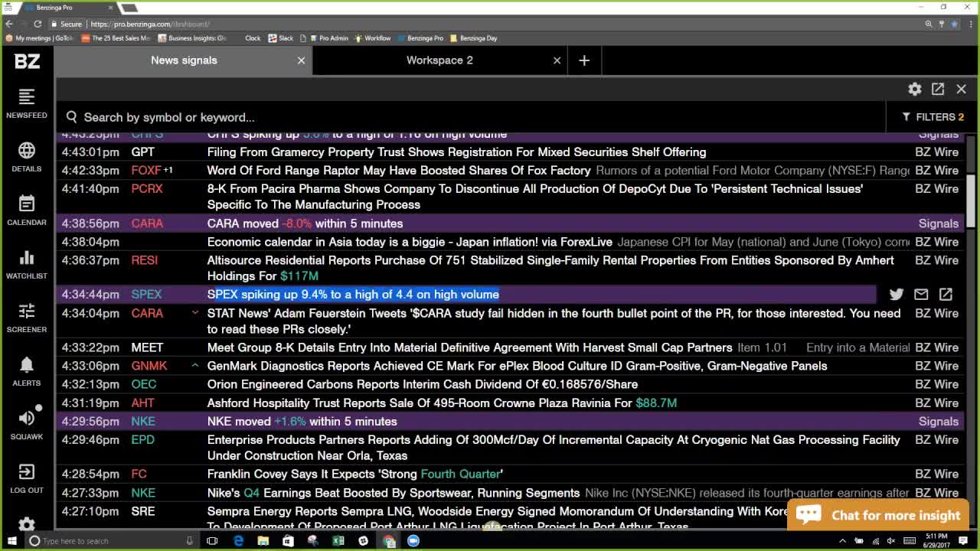Open the Pro Admin bookmark
The height and width of the screenshot is (551, 980).
click(x=329, y=38)
